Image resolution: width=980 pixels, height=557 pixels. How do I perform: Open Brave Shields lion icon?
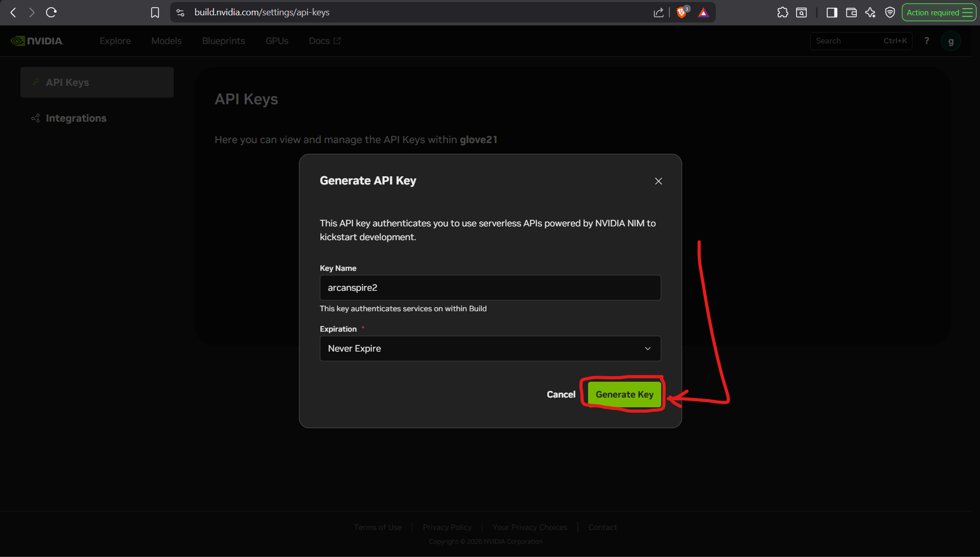coord(682,12)
